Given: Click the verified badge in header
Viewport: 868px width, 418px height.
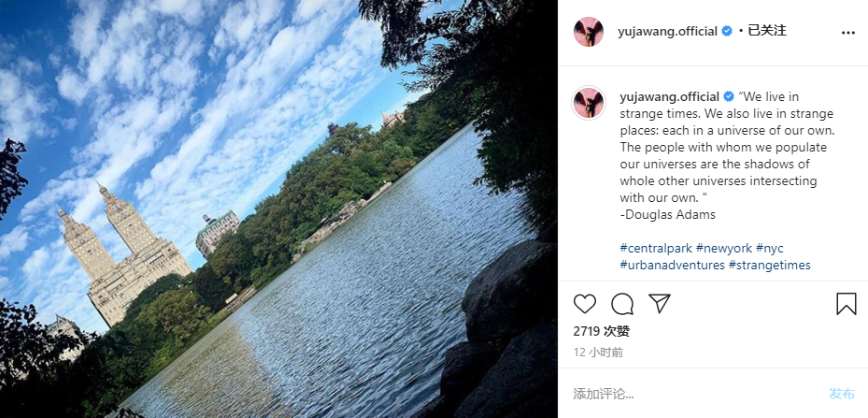Looking at the screenshot, I should [x=727, y=32].
